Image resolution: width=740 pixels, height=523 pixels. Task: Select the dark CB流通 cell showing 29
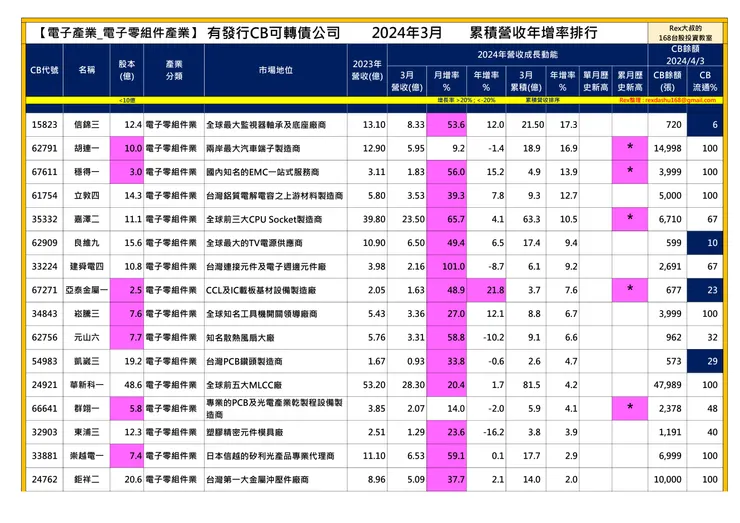pos(705,362)
